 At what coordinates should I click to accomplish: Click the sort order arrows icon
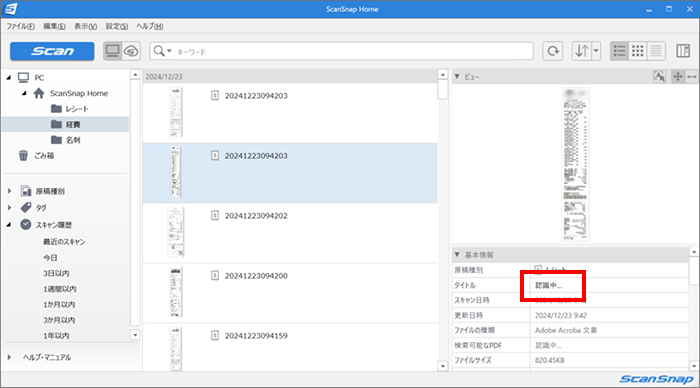click(581, 51)
